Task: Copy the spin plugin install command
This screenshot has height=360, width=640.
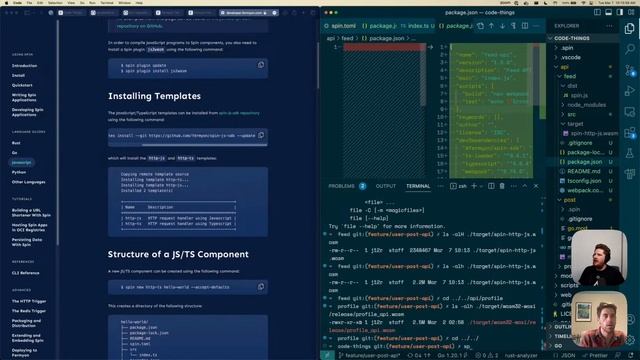Action: coord(261,65)
